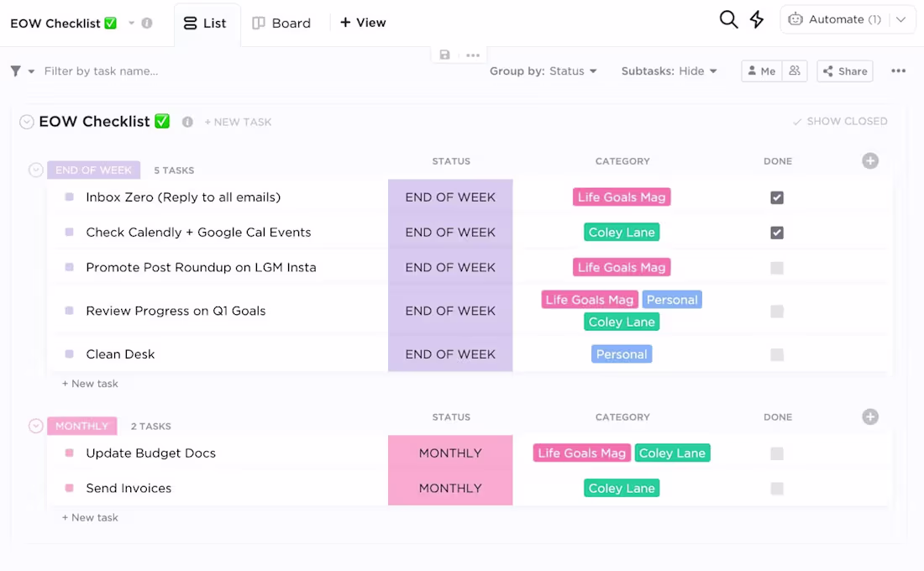Screen dimensions: 924x571
Task: Uncheck Done for Inbox Zero task
Action: (x=777, y=197)
